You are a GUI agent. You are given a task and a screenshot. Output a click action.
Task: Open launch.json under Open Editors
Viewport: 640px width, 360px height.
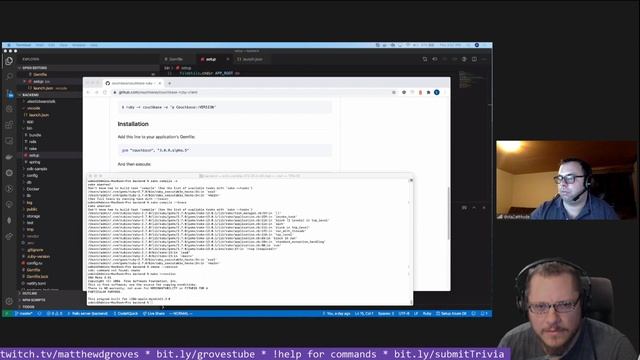click(43, 88)
